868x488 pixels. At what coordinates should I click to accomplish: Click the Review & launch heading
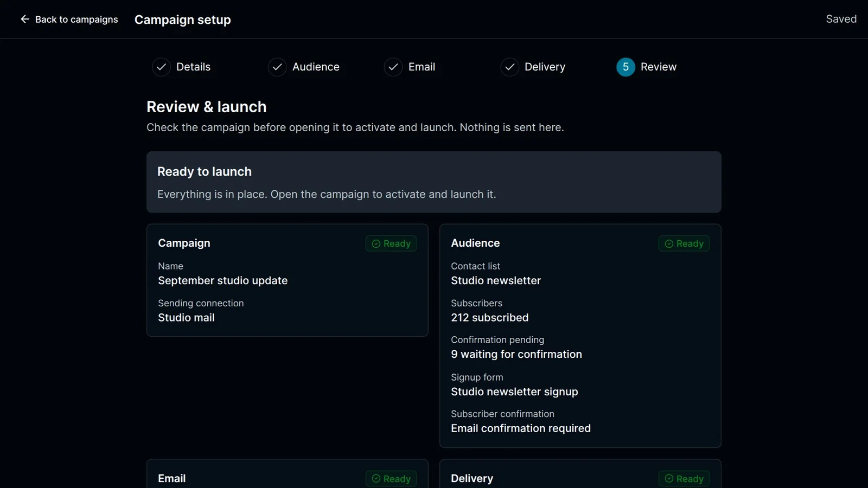coord(207,107)
